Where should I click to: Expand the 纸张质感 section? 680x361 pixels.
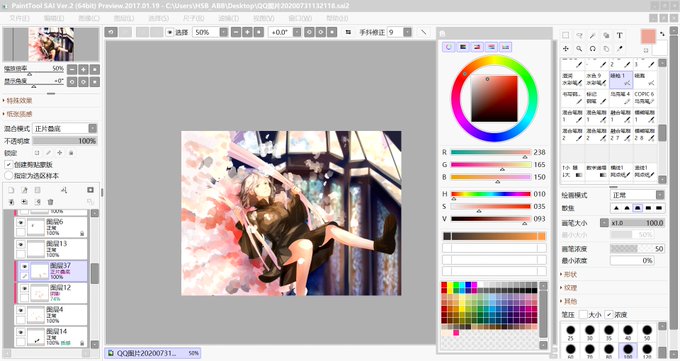coord(18,114)
